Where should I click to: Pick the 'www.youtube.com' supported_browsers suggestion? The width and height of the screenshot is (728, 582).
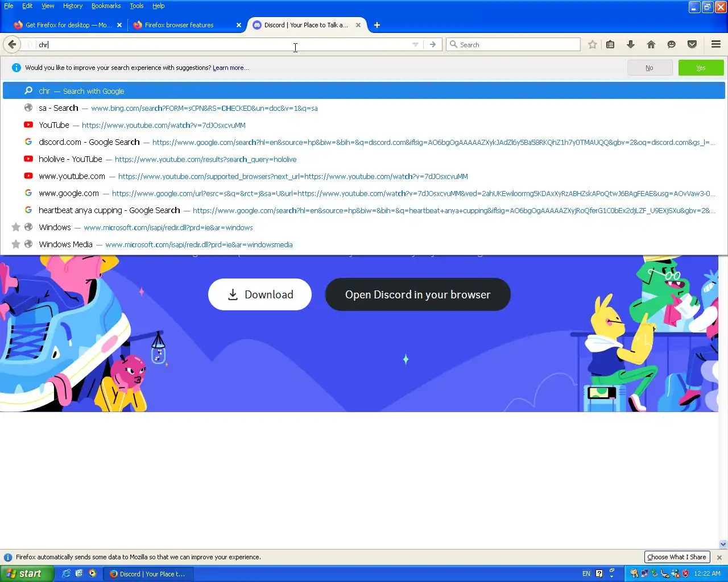[x=364, y=176]
